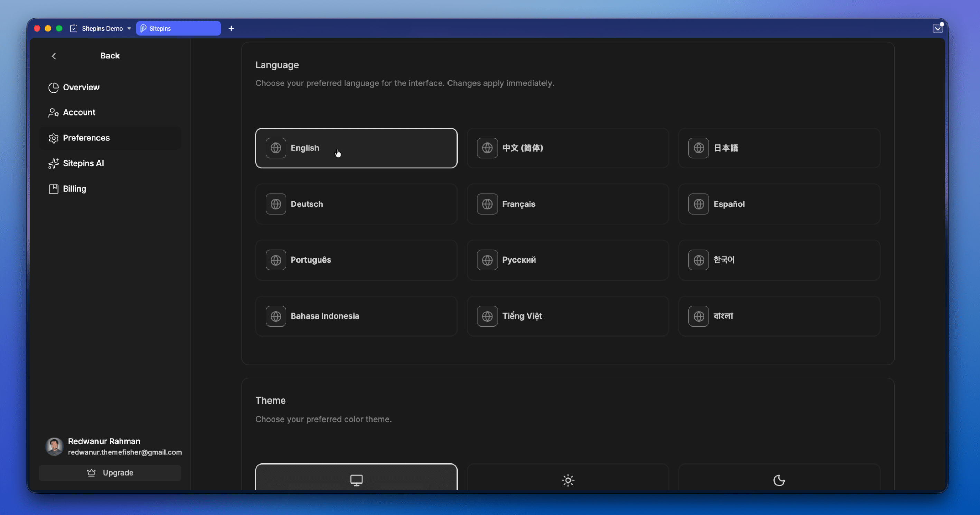The image size is (980, 515).
Task: Click the Redwanur Rahman profile name
Action: (104, 441)
